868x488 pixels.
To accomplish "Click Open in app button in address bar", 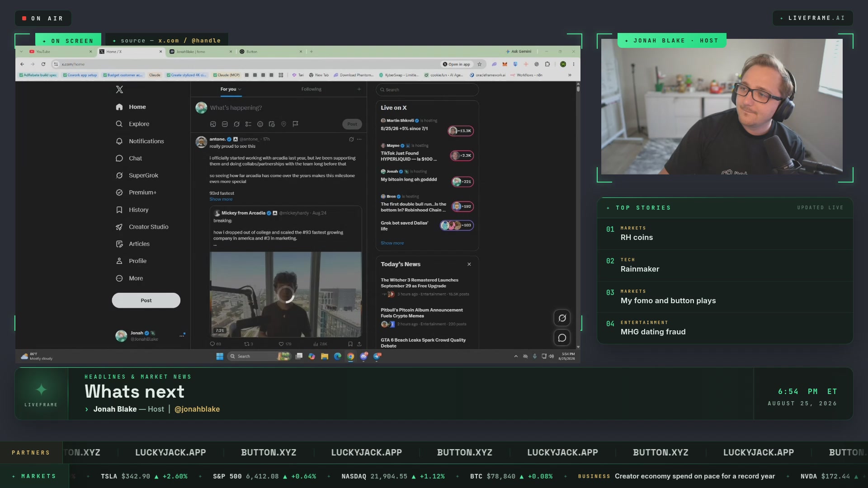I will point(457,64).
